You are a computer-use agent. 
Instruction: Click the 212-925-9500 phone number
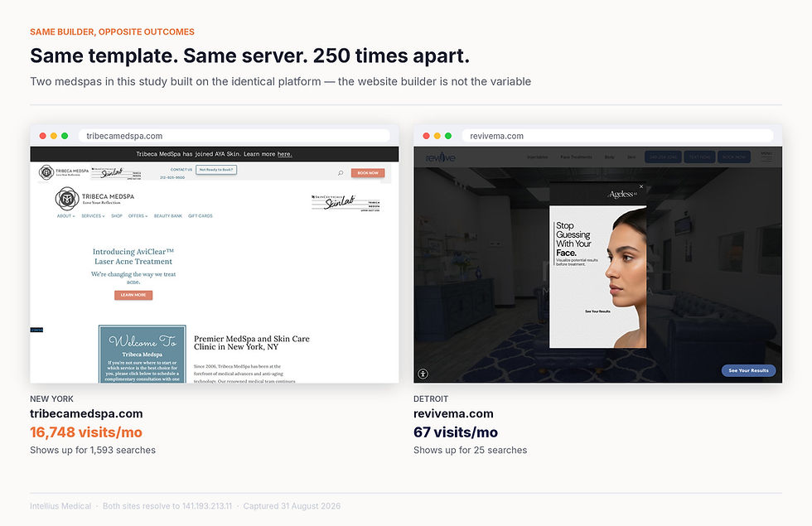point(172,177)
